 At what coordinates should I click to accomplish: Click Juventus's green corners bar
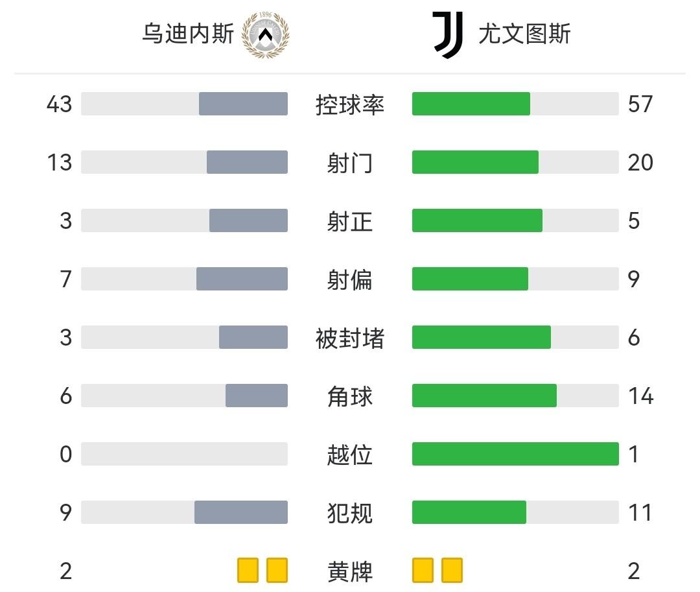[x=484, y=396]
